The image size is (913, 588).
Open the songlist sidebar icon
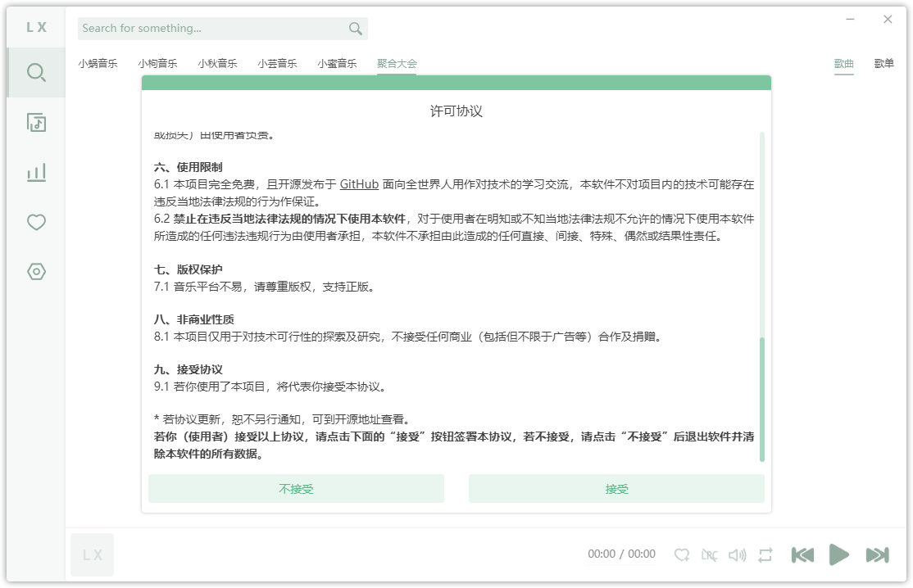(35, 122)
